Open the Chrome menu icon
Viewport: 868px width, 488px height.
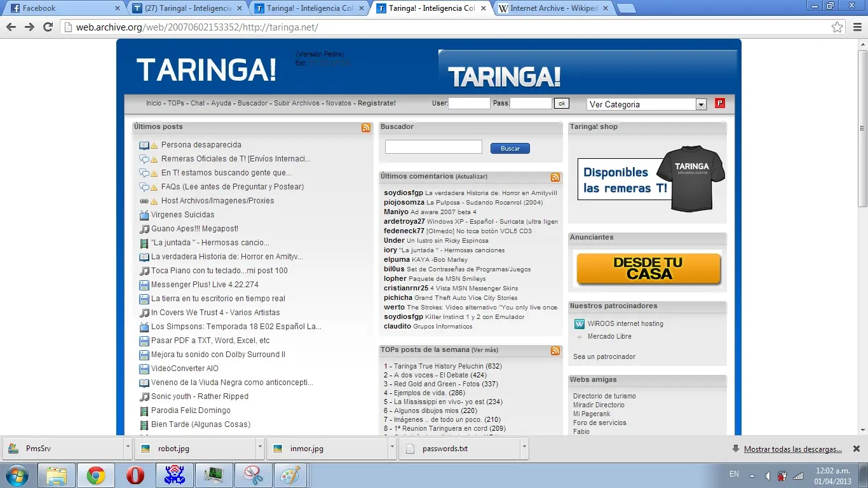857,27
